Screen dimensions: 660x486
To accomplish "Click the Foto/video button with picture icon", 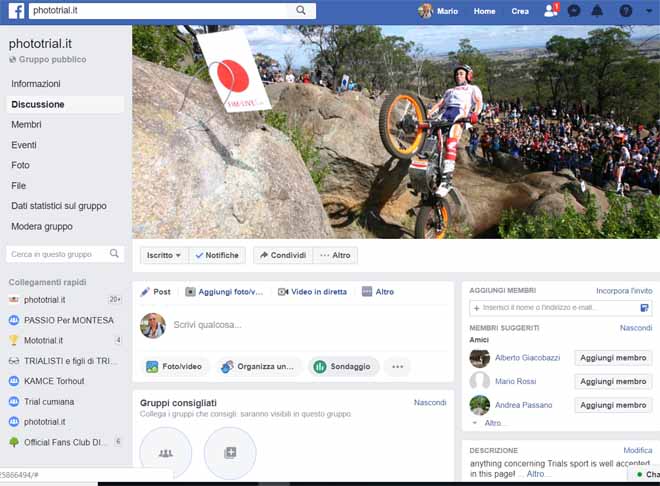I will [174, 366].
